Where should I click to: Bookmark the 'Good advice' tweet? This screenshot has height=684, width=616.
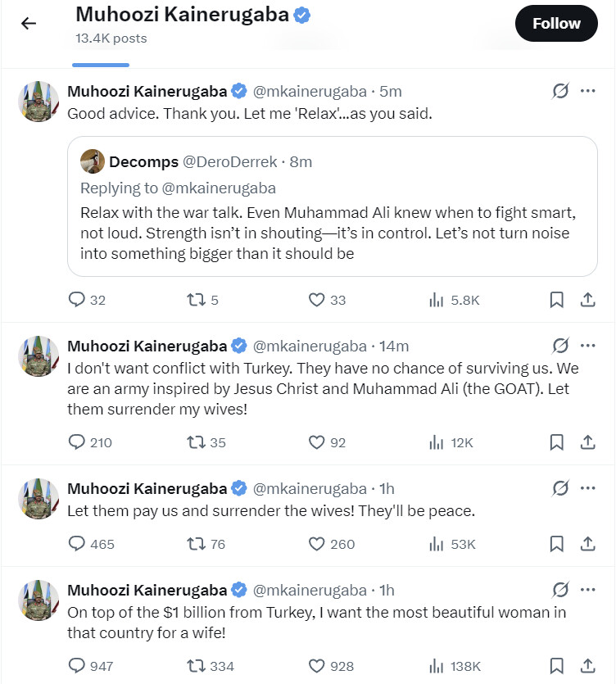pos(556,301)
